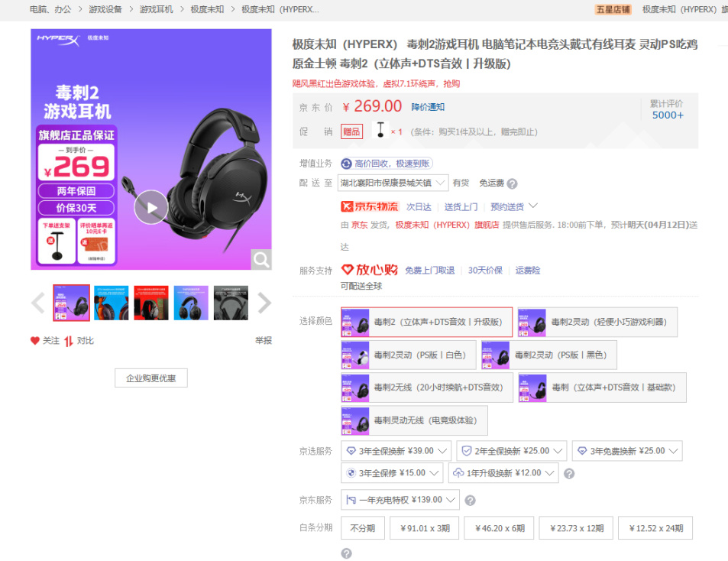Click the 五星店铺 badge in header
Viewport: 728px width, 561px height.
pos(613,9)
